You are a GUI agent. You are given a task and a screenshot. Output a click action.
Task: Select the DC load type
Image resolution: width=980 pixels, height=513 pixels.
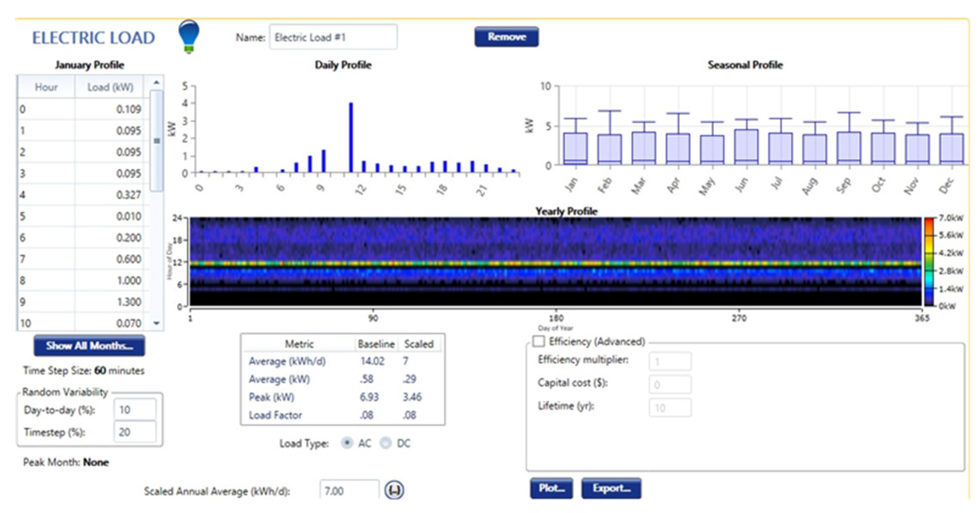pos(386,443)
